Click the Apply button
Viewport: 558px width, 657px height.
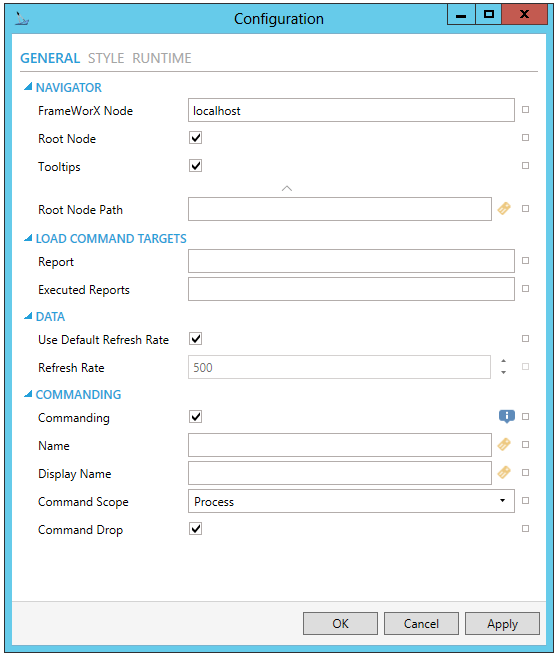502,623
